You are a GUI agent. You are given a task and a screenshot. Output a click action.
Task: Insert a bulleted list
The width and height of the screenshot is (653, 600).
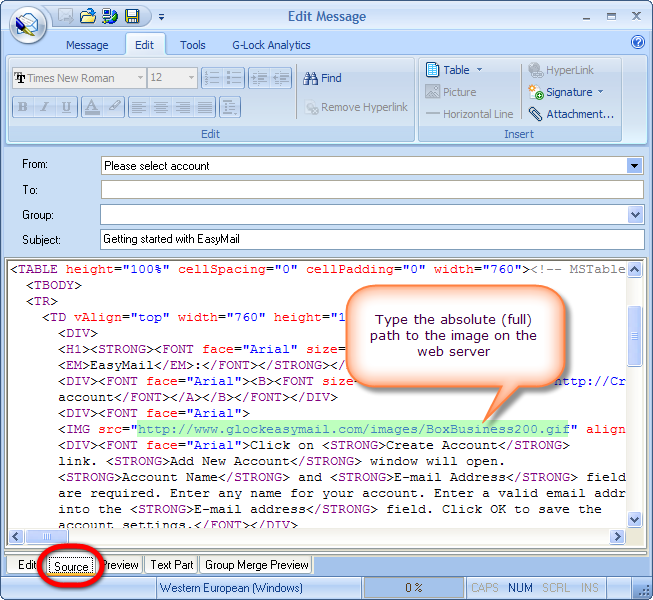pyautogui.click(x=234, y=78)
